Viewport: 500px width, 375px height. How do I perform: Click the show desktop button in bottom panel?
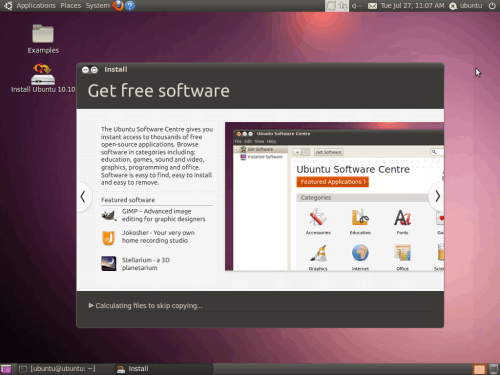tap(6, 369)
